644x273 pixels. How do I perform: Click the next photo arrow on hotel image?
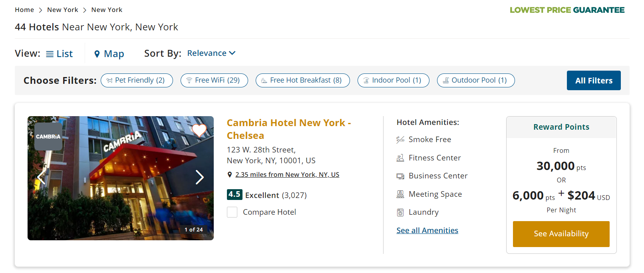point(199,177)
